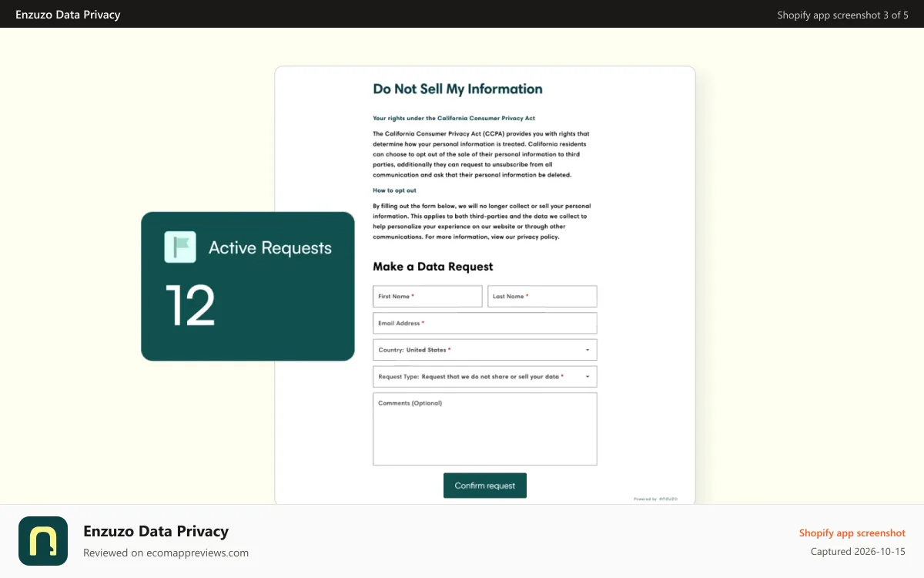This screenshot has width=924, height=578.
Task: Open the Request Type dropdown
Action: [485, 377]
